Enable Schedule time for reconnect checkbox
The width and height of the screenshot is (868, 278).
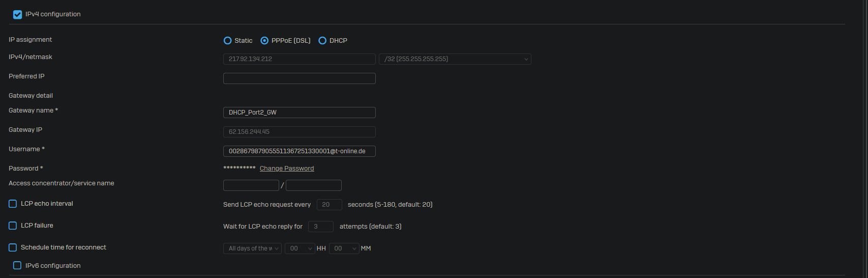pos(13,247)
